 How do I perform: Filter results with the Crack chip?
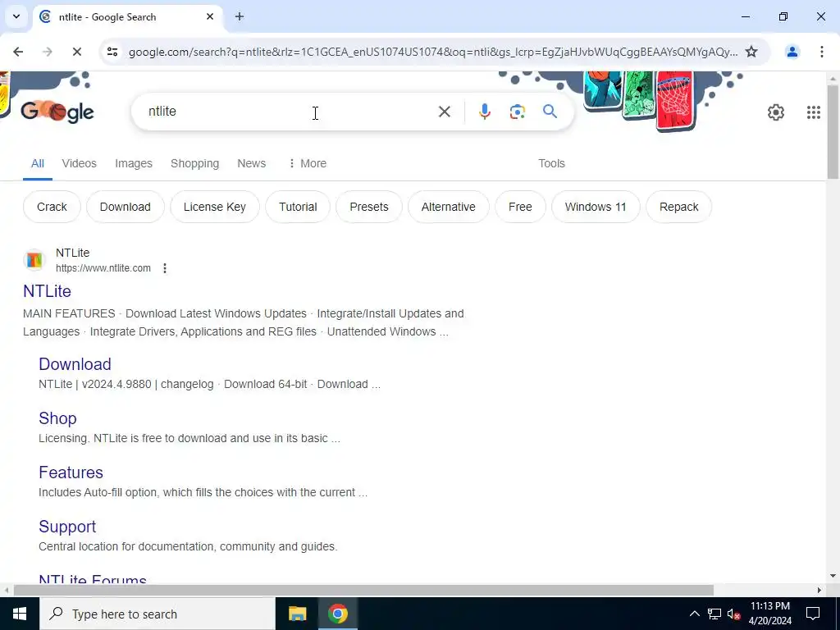(x=52, y=207)
